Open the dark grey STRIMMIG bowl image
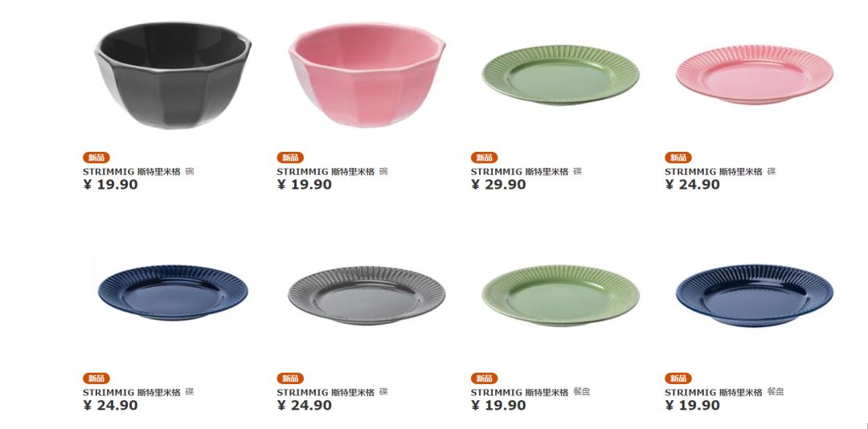Image resolution: width=868 pixels, height=429 pixels. [x=173, y=75]
